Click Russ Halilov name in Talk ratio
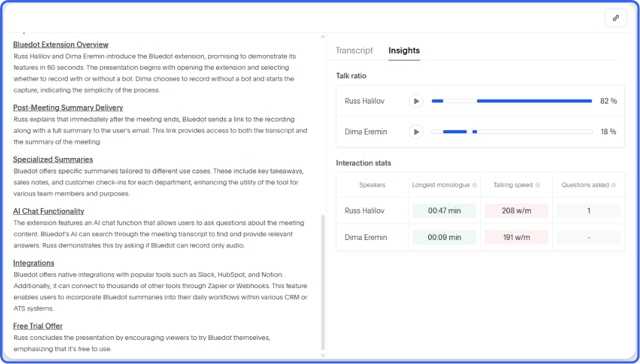 (365, 101)
